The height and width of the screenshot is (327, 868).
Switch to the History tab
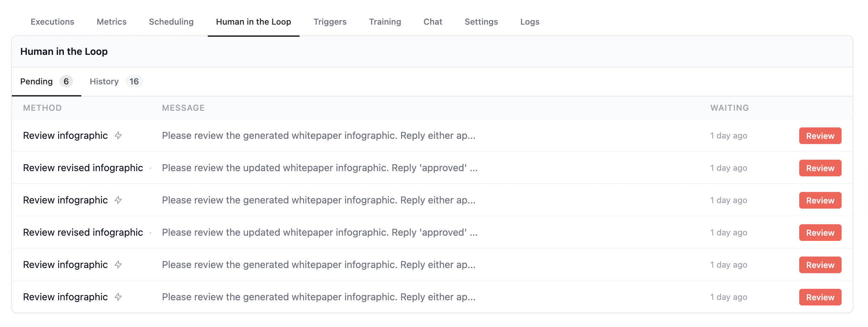pos(104,81)
